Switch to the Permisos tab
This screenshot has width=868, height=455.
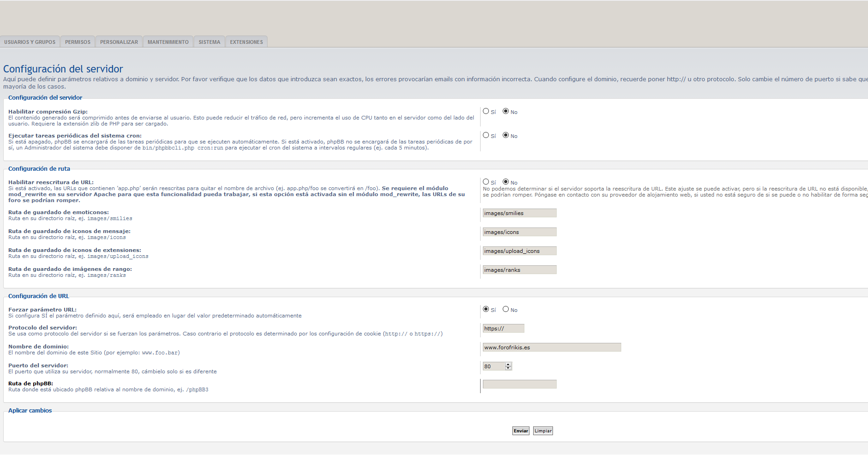coord(77,42)
